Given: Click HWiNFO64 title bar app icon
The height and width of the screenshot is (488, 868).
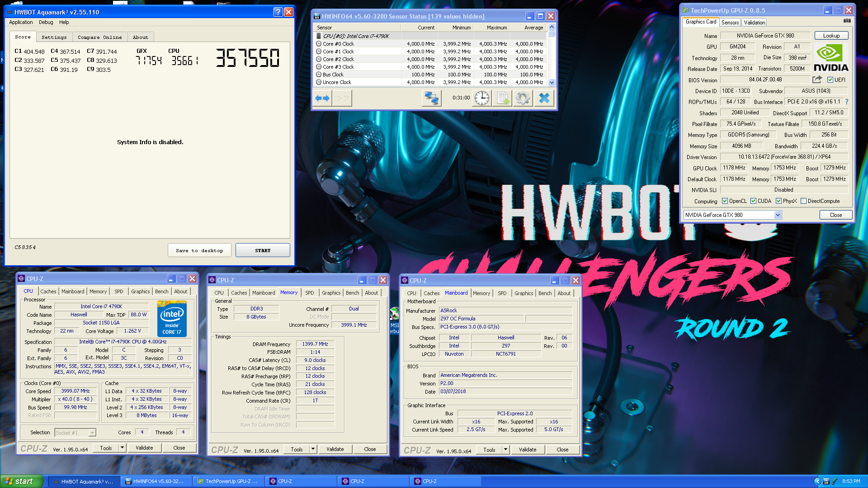Looking at the screenshot, I should coord(317,16).
